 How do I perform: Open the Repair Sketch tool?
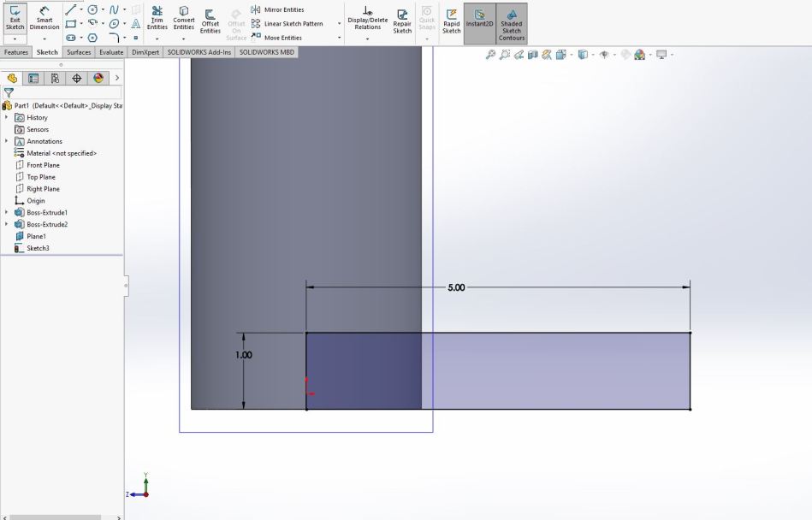click(402, 19)
